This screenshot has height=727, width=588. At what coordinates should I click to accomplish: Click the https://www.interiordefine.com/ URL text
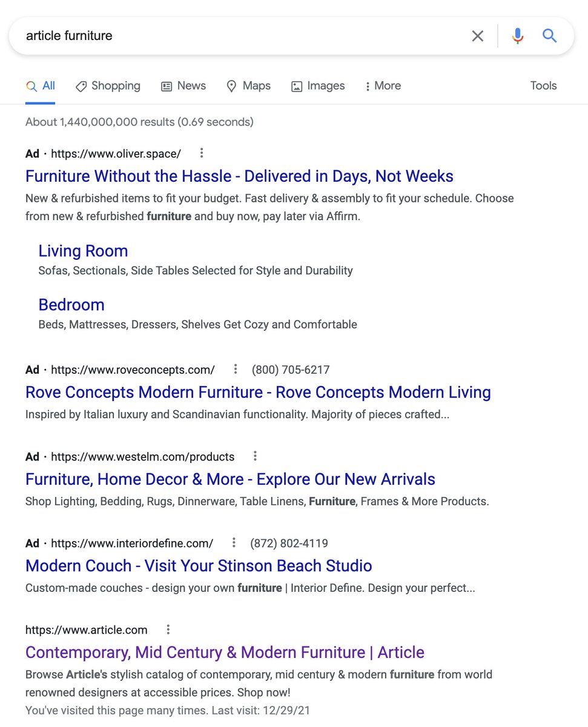point(132,543)
